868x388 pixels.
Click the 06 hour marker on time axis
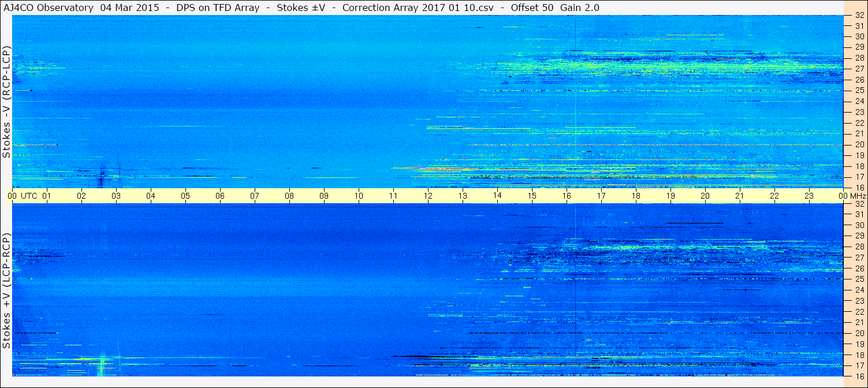pos(220,196)
